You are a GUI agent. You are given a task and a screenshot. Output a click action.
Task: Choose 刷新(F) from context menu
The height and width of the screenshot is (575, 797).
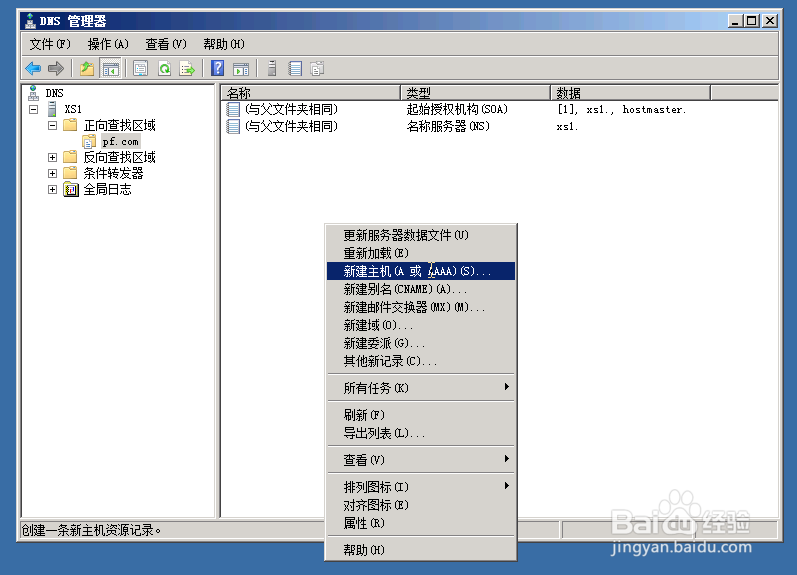pyautogui.click(x=421, y=415)
